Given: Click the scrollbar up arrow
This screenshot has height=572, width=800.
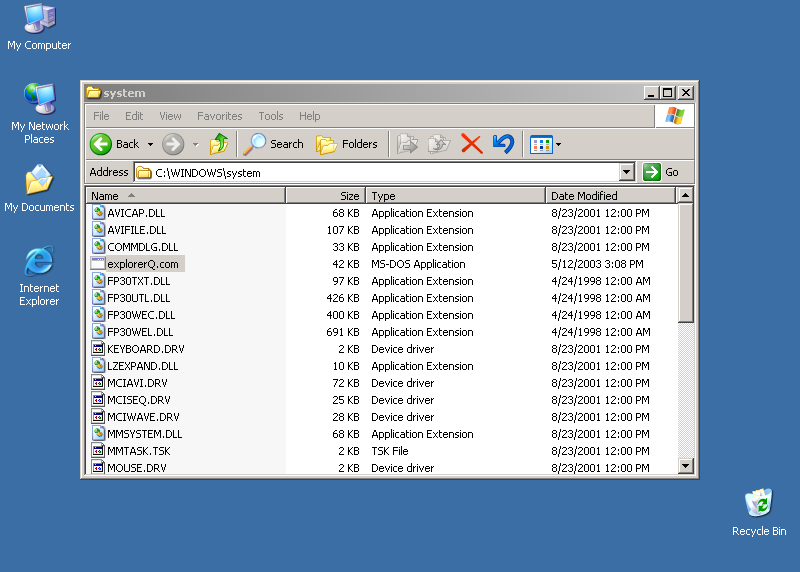Looking at the screenshot, I should tap(685, 195).
